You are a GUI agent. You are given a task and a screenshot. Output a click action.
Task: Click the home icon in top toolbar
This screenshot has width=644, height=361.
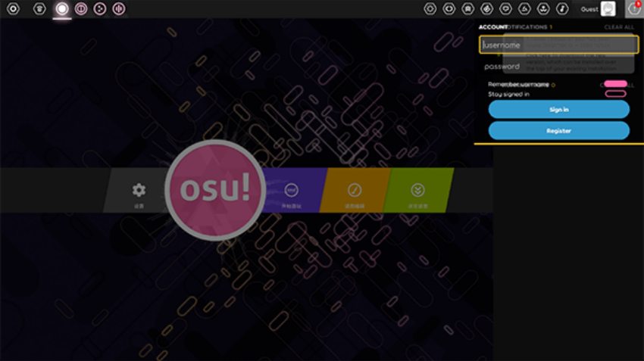tap(39, 8)
